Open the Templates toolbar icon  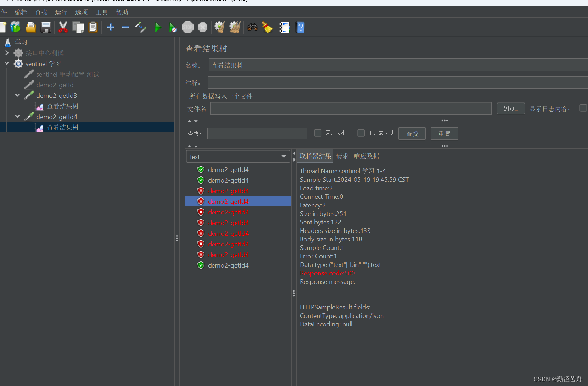point(16,27)
